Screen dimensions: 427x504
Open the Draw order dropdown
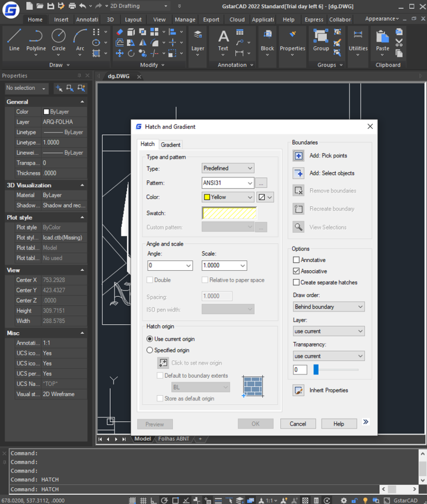coord(328,307)
